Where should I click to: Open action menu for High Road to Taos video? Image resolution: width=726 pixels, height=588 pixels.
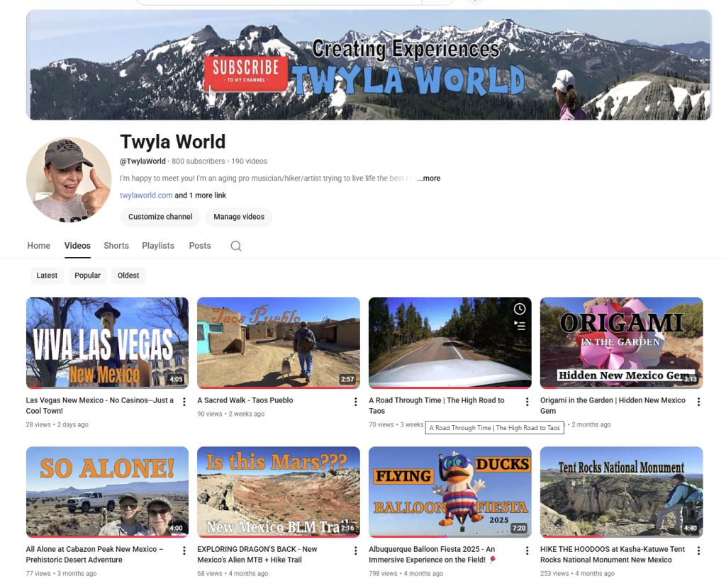click(x=527, y=402)
